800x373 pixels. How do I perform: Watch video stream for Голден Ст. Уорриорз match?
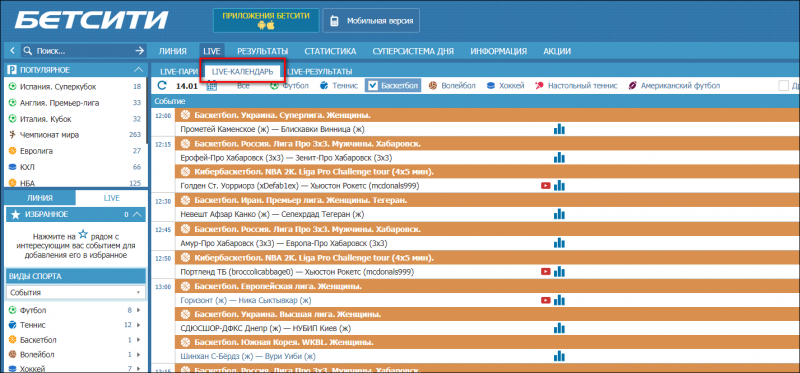pos(545,186)
